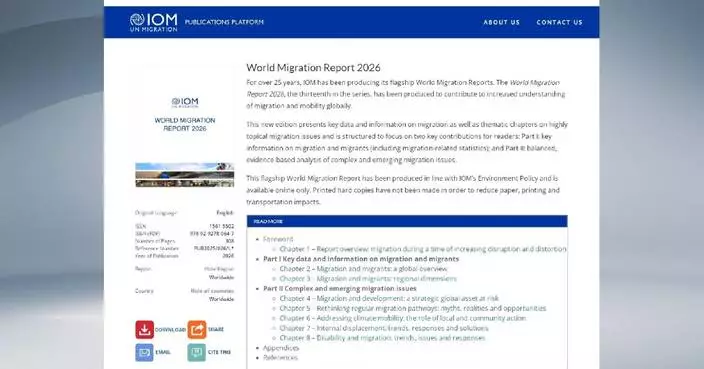Open the Contact Us menu item

[x=559, y=22]
